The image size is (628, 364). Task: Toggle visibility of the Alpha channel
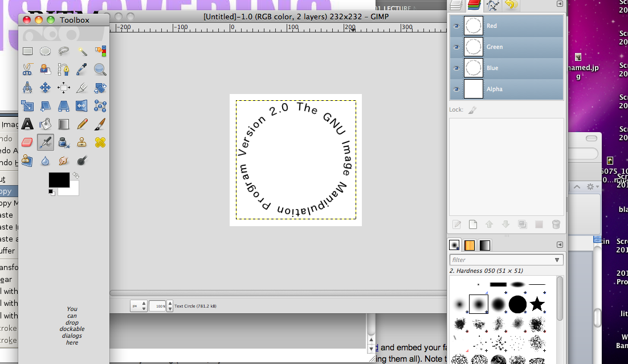tap(456, 89)
